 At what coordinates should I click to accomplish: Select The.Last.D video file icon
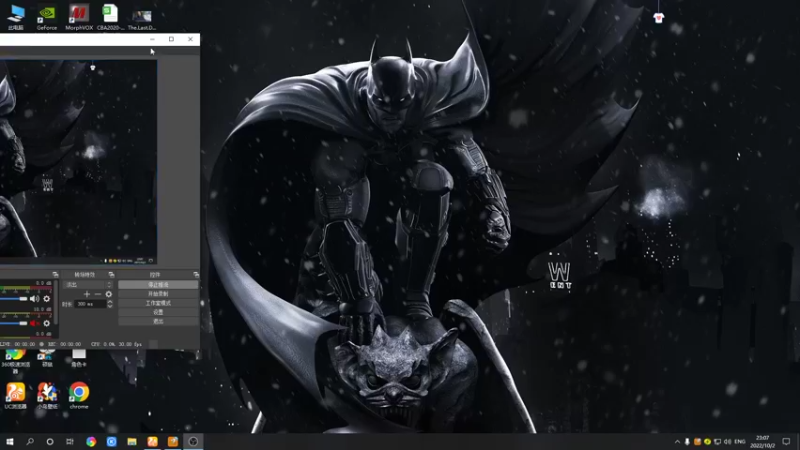(142, 17)
